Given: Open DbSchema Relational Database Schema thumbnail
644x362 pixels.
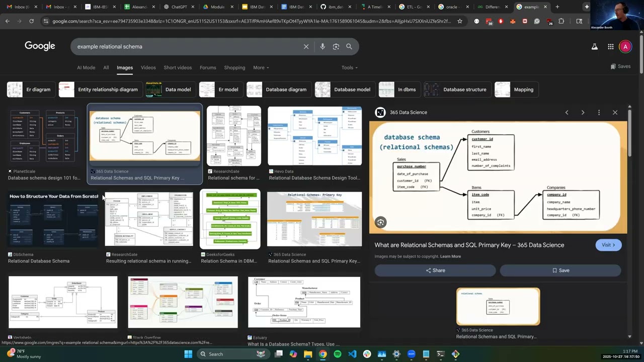Looking at the screenshot, I should pos(53,219).
